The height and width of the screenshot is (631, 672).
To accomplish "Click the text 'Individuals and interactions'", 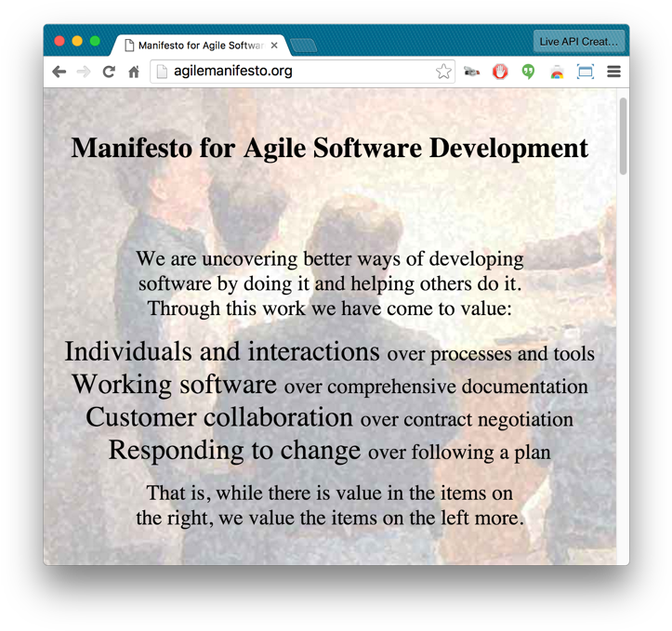I will point(222,352).
